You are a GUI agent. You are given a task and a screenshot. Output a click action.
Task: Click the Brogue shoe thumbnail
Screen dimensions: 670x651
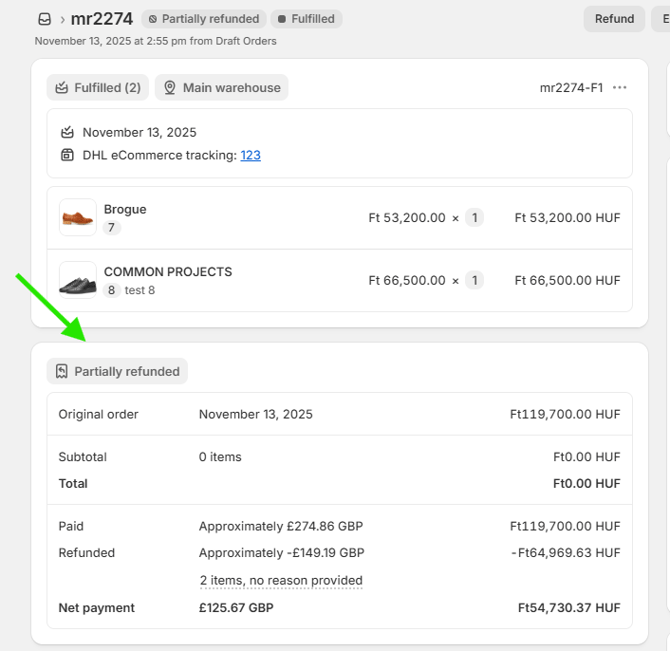(78, 218)
